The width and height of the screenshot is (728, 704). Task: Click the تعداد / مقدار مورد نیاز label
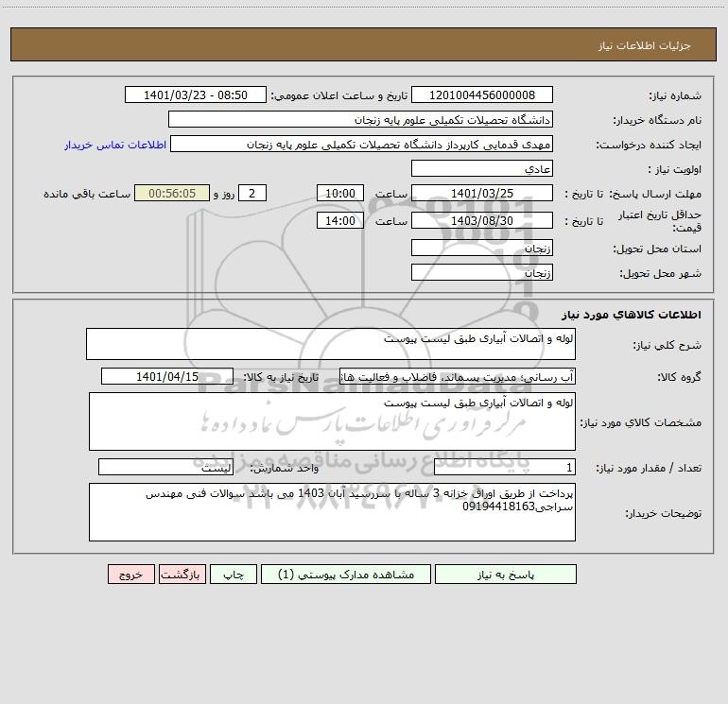pos(649,468)
